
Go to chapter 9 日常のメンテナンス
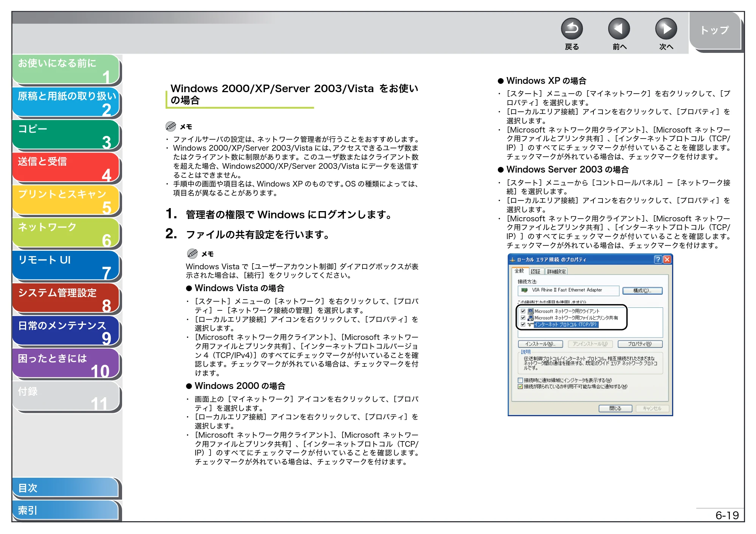coord(66,331)
